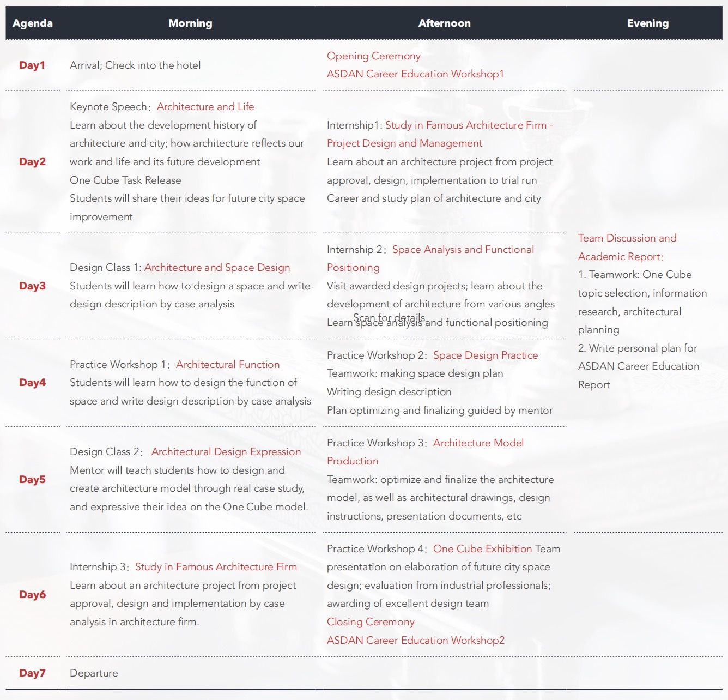Select the Day4 row label

(32, 382)
